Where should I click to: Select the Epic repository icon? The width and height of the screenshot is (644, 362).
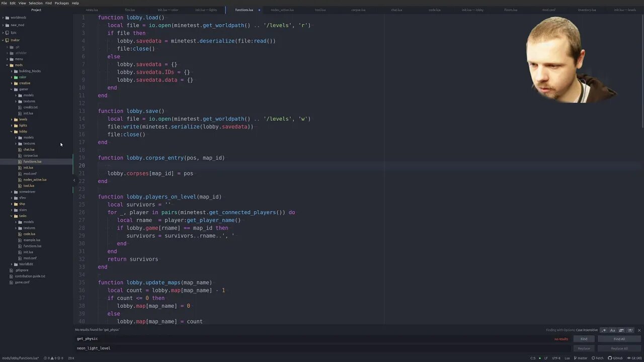tap(7, 33)
